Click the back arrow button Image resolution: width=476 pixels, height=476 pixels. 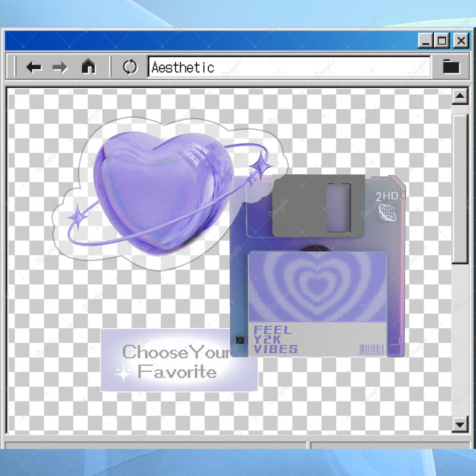[x=33, y=67]
